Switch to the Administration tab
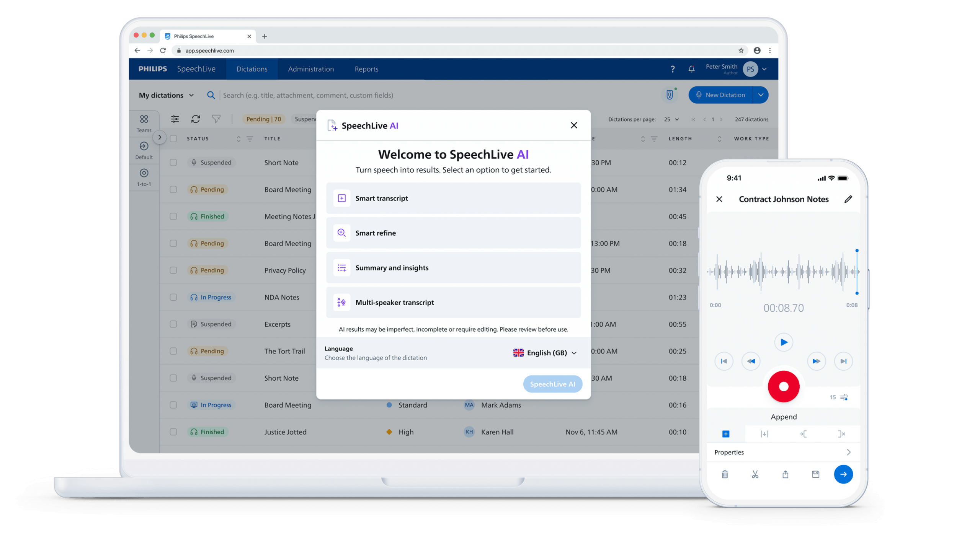The width and height of the screenshot is (980, 534). coord(311,69)
